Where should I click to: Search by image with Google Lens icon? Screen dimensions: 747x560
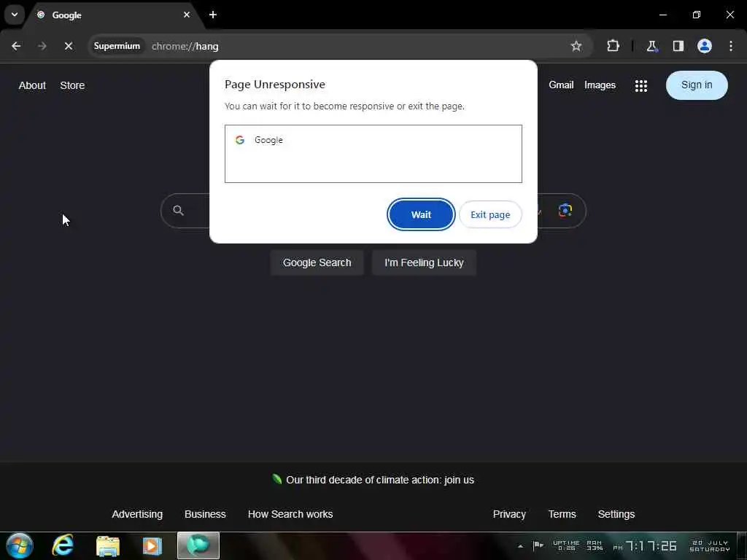pyautogui.click(x=565, y=210)
